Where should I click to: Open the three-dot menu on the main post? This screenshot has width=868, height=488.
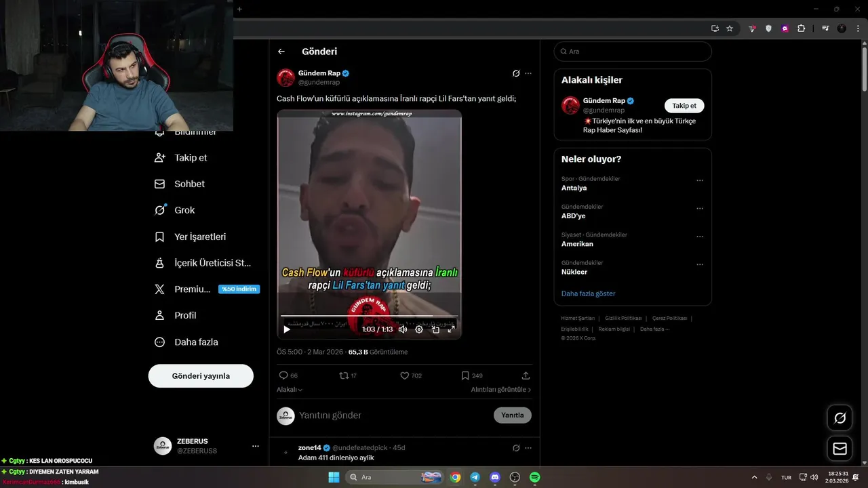click(x=528, y=73)
